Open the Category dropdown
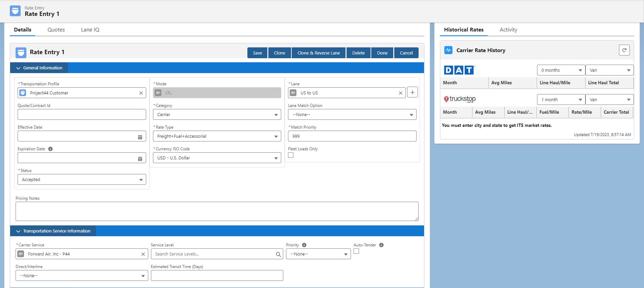 tap(217, 115)
